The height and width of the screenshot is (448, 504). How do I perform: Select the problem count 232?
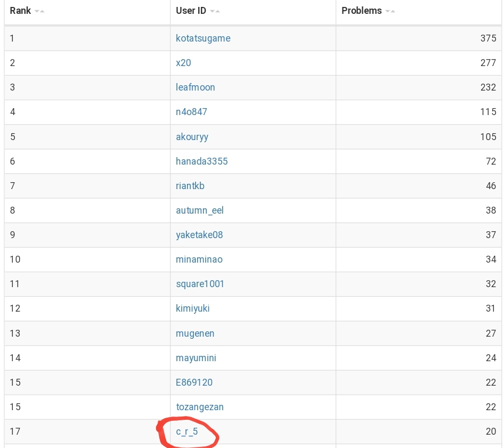488,87
